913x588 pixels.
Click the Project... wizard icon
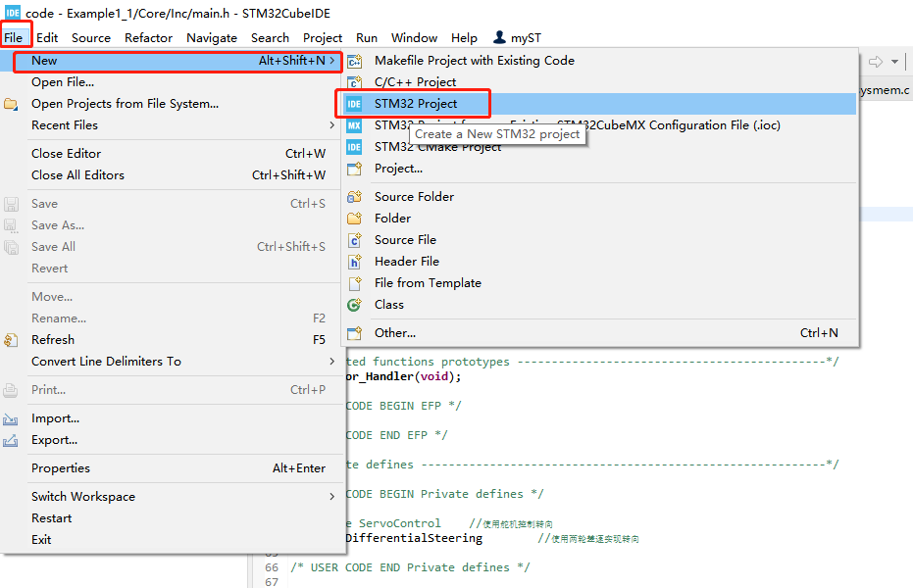click(355, 169)
